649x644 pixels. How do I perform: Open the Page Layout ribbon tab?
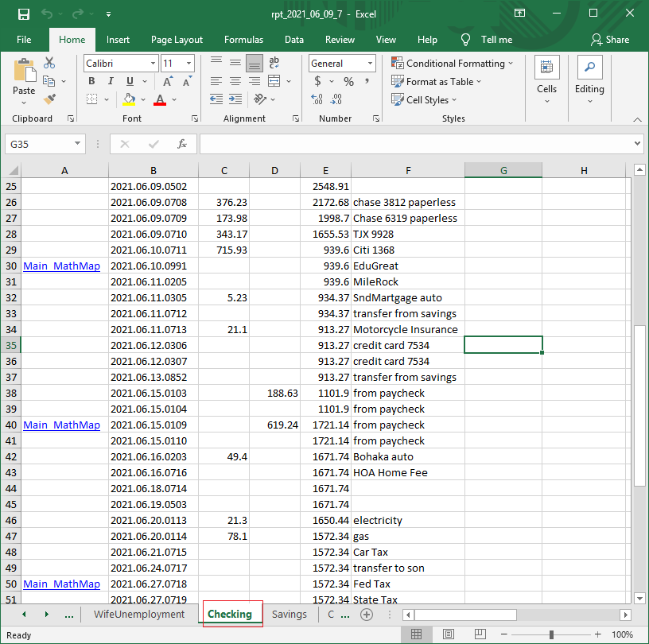point(177,40)
